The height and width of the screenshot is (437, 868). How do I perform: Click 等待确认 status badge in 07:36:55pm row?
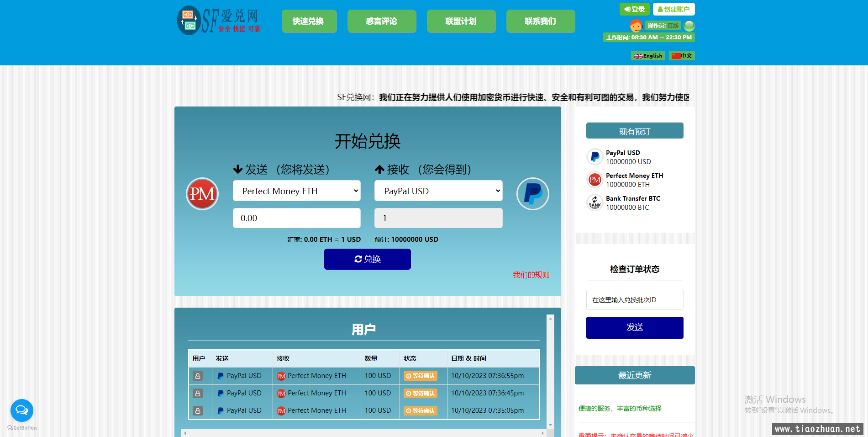point(421,376)
